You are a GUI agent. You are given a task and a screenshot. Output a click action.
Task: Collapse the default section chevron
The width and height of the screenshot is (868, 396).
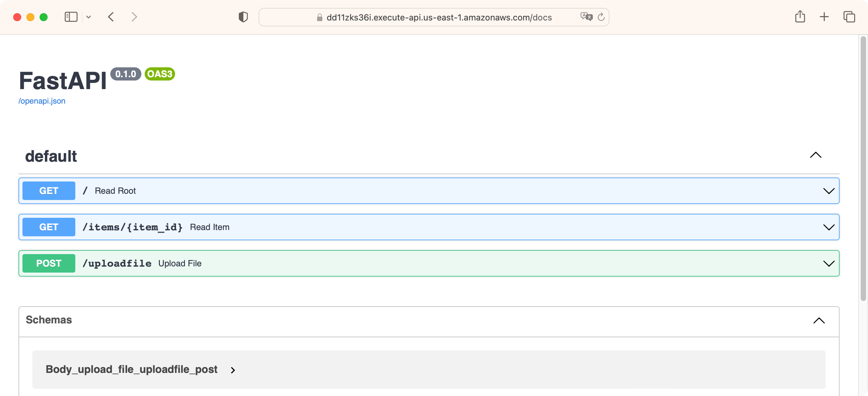pos(815,155)
